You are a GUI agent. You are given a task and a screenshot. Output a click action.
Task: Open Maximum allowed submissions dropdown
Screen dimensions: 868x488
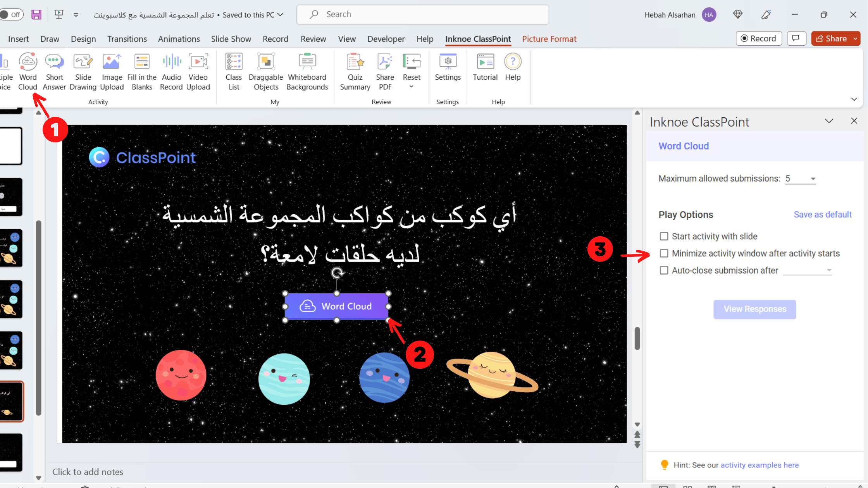[x=800, y=179]
